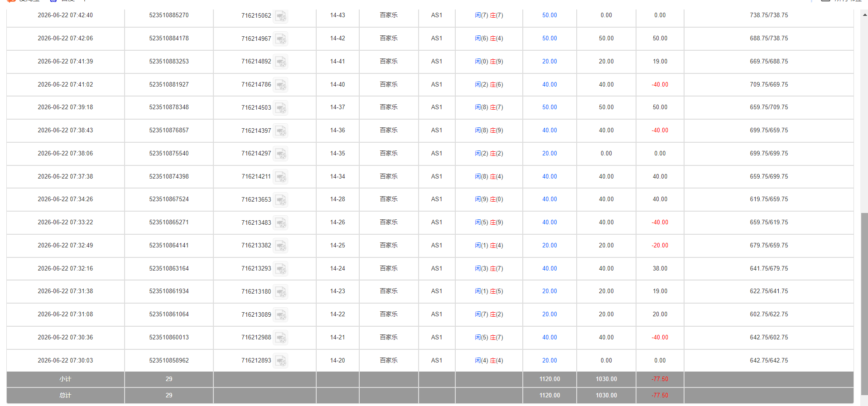Viewport: 868px width, 406px height.
Task: Open replay icon beside round 716214297
Action: pos(281,154)
